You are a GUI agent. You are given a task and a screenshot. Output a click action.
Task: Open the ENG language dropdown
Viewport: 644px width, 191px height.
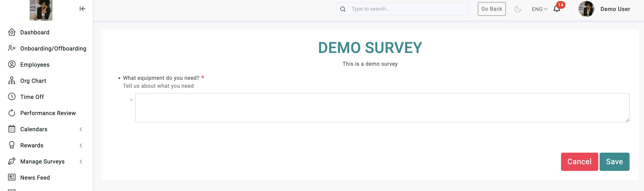coord(539,9)
